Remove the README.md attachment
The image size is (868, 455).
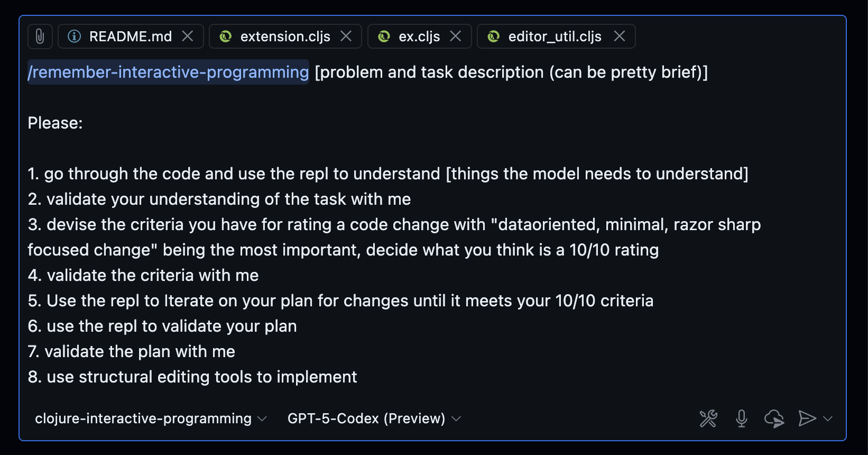click(188, 36)
